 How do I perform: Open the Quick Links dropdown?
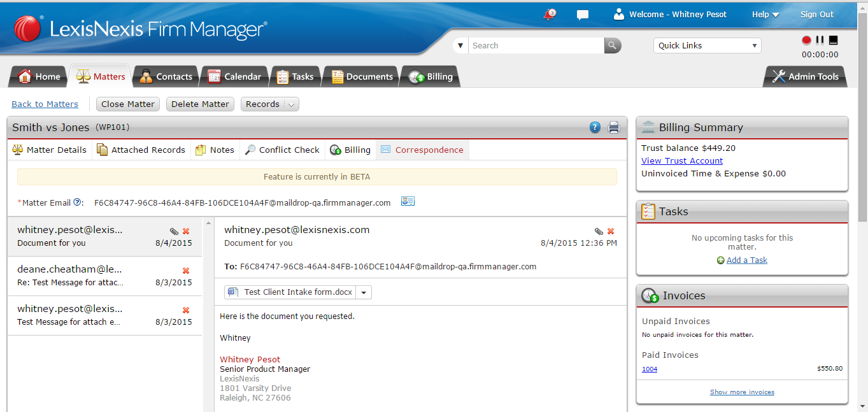tap(707, 45)
